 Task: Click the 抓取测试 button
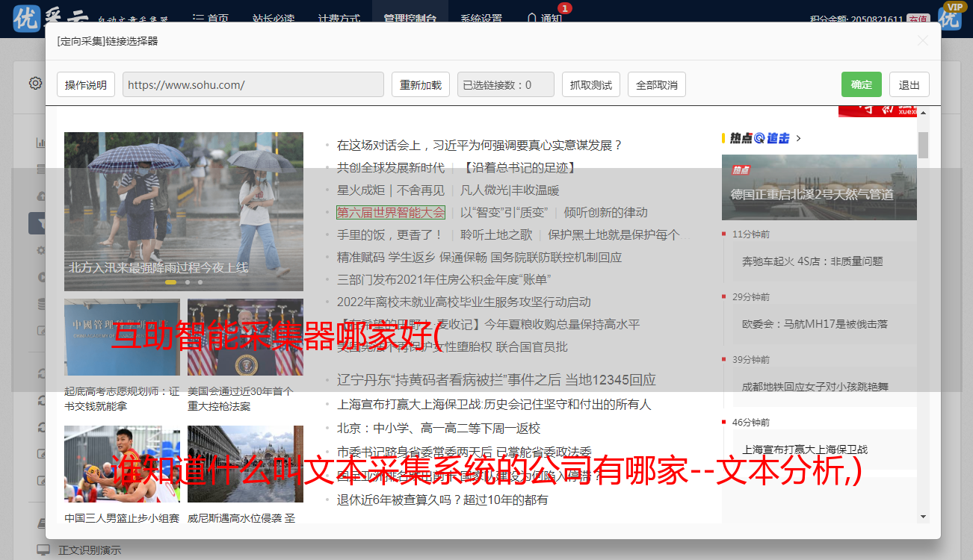[590, 85]
